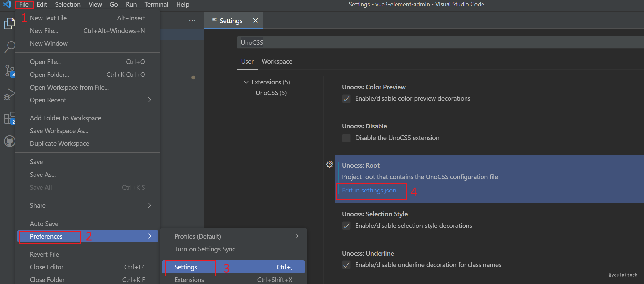Click the VS Code logo icon
The width and height of the screenshot is (644, 284).
point(7,4)
